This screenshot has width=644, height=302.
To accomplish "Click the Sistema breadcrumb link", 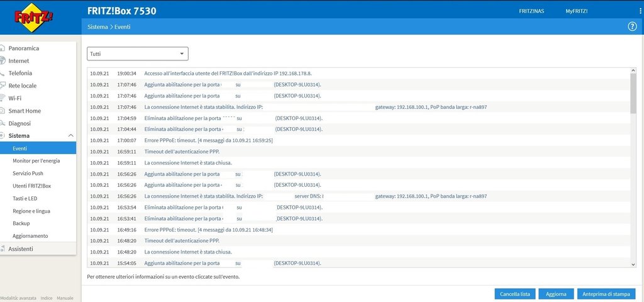I will click(97, 27).
